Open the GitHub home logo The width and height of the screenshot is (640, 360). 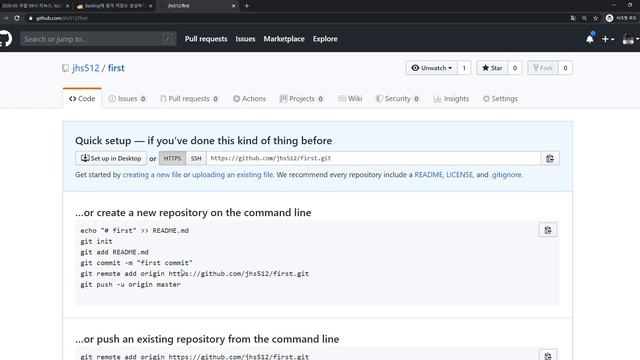coord(5,39)
